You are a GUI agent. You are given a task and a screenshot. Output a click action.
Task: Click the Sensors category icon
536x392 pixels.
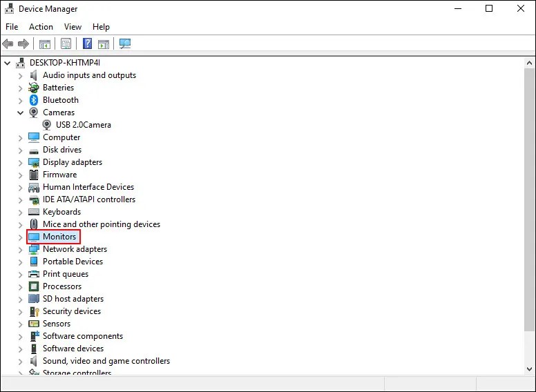[33, 324]
